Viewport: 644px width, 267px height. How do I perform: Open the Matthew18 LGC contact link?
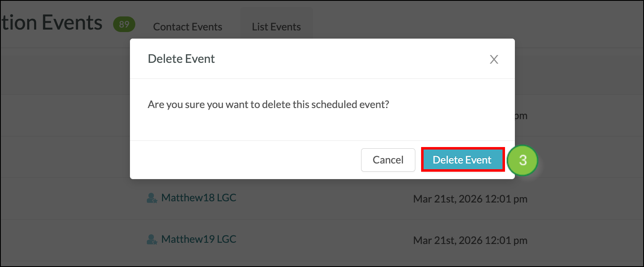[x=199, y=198]
